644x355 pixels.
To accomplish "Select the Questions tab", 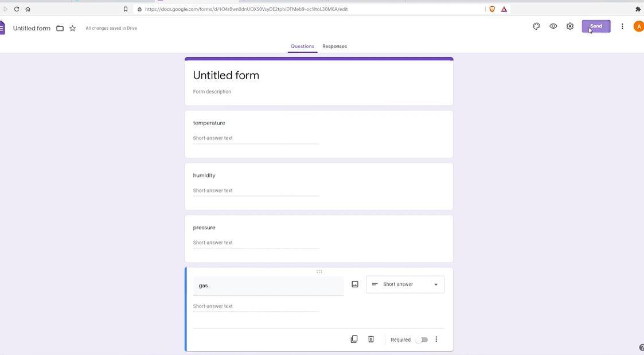I will (302, 46).
